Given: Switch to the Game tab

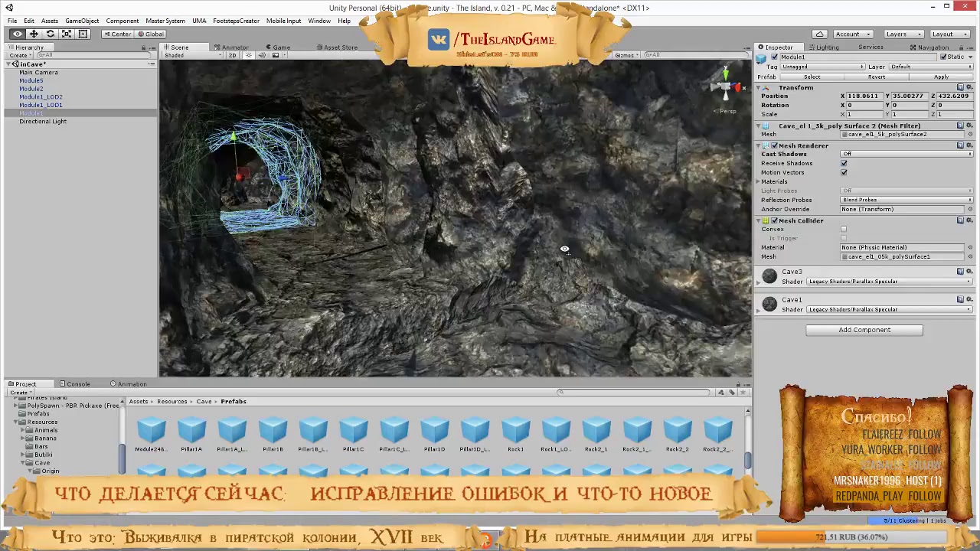Looking at the screenshot, I should [x=278, y=47].
